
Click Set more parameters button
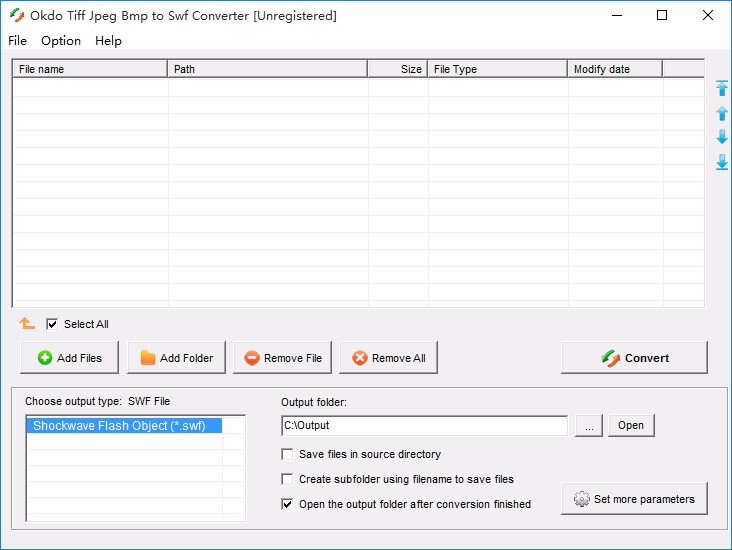634,499
